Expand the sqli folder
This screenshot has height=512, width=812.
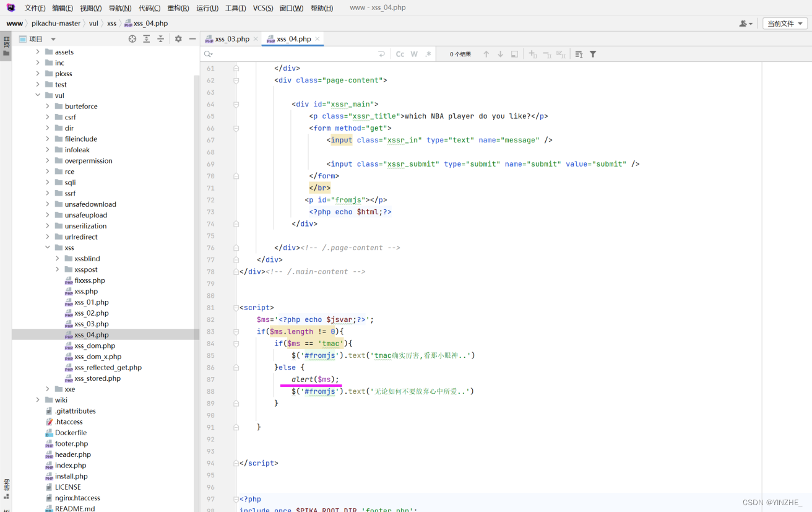[48, 183]
